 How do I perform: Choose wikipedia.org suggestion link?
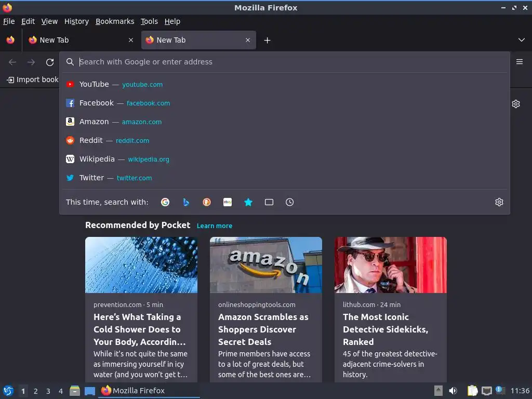(x=148, y=159)
